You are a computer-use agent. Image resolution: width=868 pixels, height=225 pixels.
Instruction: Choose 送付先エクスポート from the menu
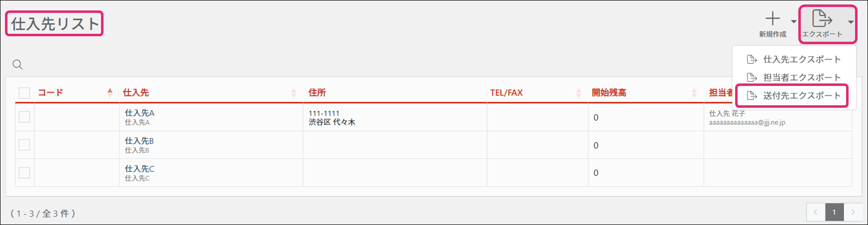[801, 95]
